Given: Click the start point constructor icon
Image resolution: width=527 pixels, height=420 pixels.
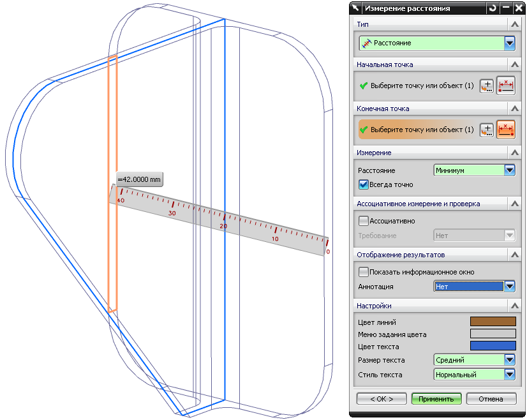Looking at the screenshot, I should click(x=486, y=86).
